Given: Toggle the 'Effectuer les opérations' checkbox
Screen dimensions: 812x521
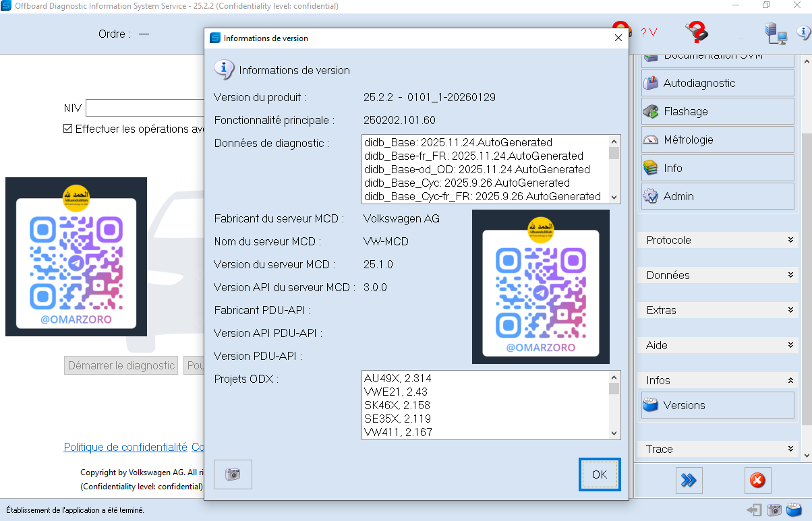Looking at the screenshot, I should (67, 129).
